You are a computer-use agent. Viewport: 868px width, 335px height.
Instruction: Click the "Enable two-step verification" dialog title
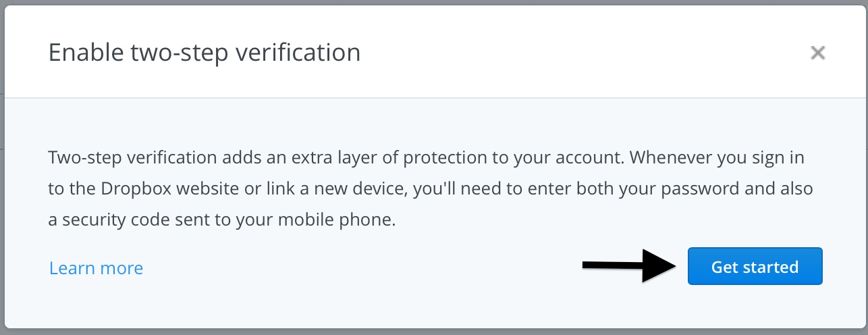pyautogui.click(x=204, y=53)
